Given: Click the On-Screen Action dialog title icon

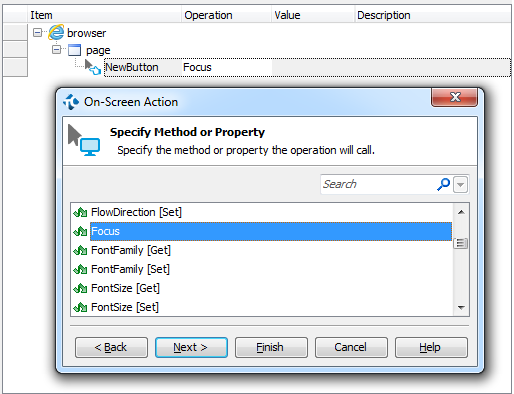Looking at the screenshot, I should (x=71, y=102).
